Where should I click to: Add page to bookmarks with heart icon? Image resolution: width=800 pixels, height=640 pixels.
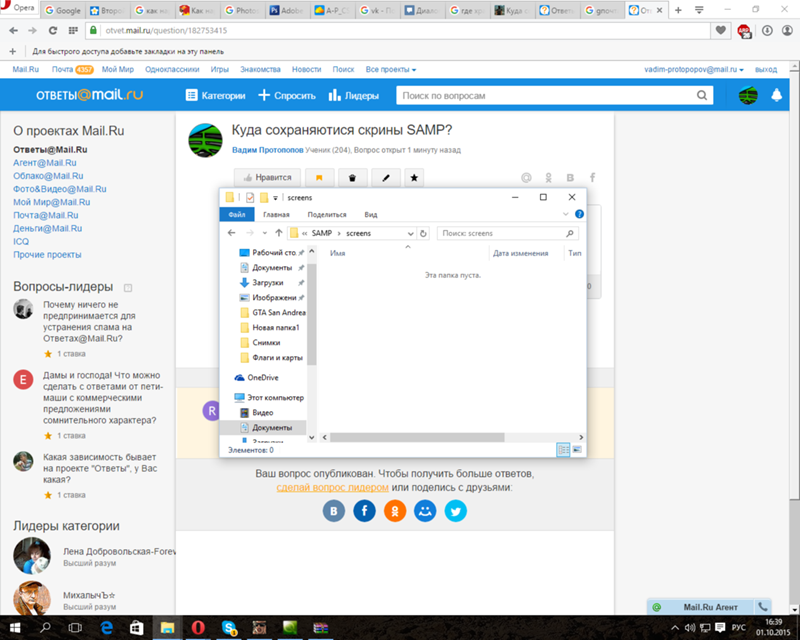pos(720,31)
